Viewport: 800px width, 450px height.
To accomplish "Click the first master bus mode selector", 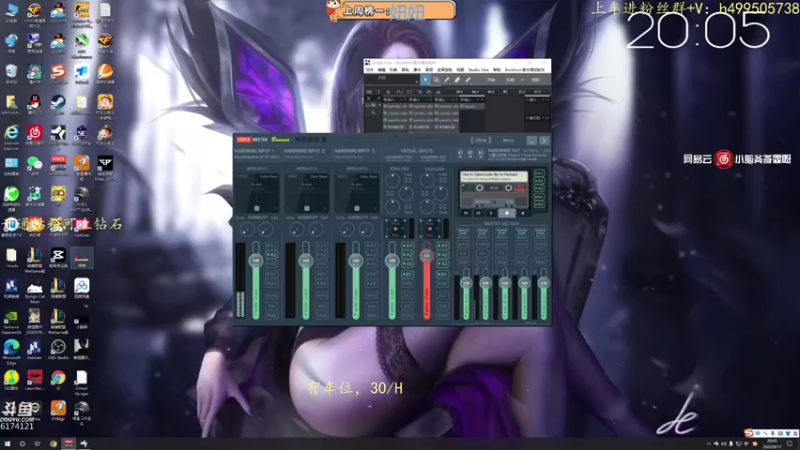I will 463,233.
